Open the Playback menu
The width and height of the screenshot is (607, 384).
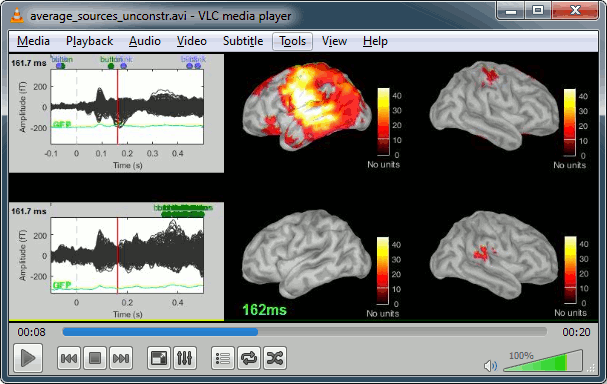pyautogui.click(x=89, y=41)
